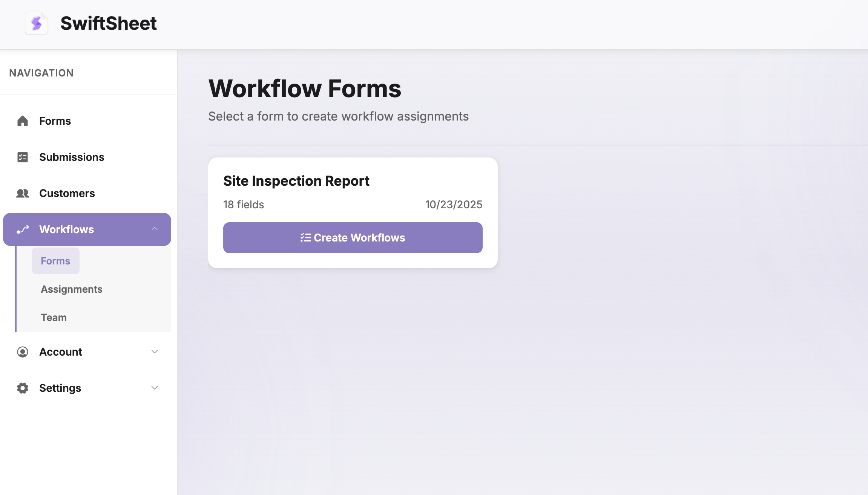Open the Site Inspection Report card
Viewport: 868px width, 495px height.
[x=296, y=180]
